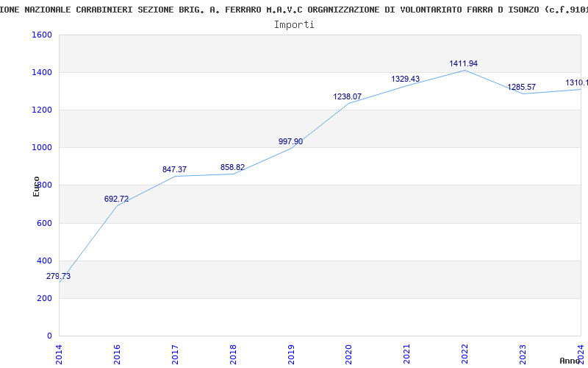Click the 279.73 data label
Screen dimensions: 588x368
(x=59, y=277)
